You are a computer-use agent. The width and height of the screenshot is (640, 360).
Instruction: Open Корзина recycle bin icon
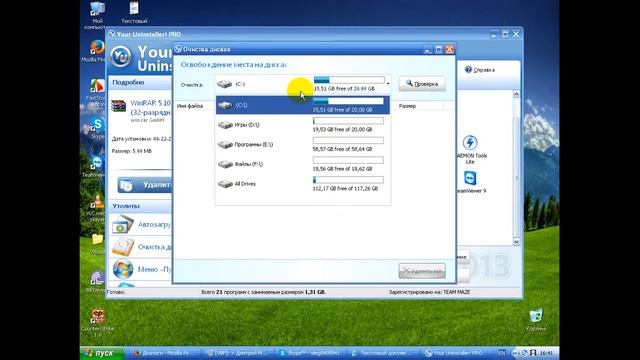(x=536, y=320)
